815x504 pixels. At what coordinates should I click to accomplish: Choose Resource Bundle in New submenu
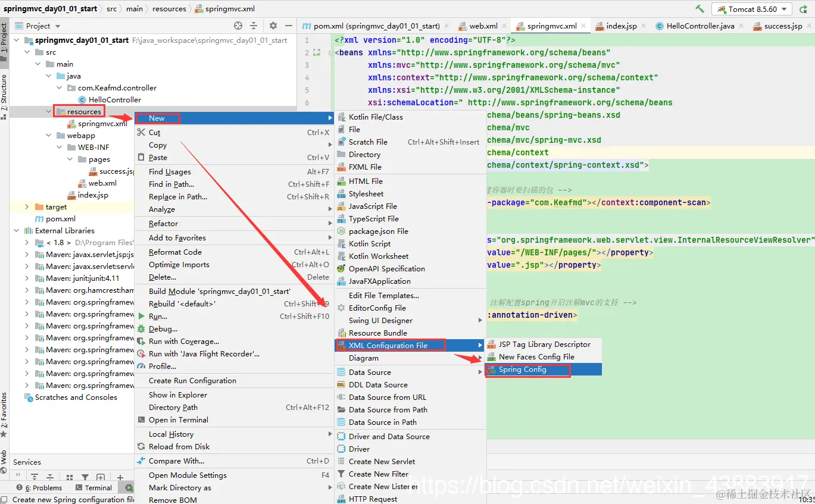point(410,333)
